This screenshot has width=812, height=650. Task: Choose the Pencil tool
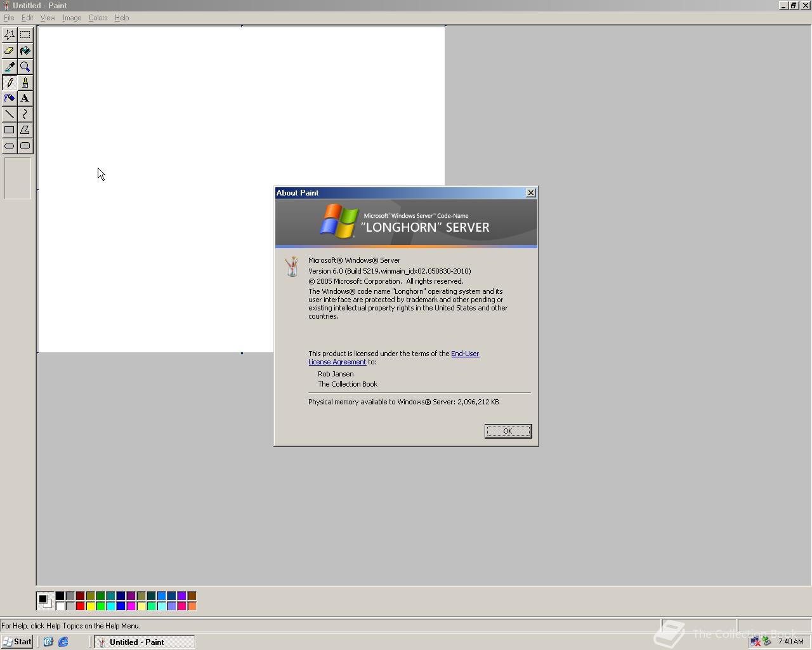pyautogui.click(x=10, y=83)
